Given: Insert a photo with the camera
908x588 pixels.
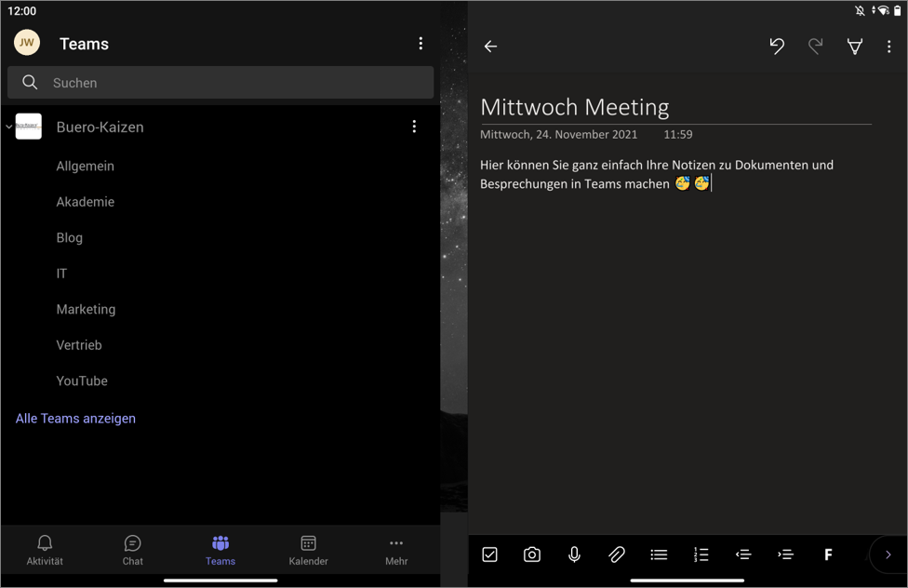Looking at the screenshot, I should click(531, 555).
